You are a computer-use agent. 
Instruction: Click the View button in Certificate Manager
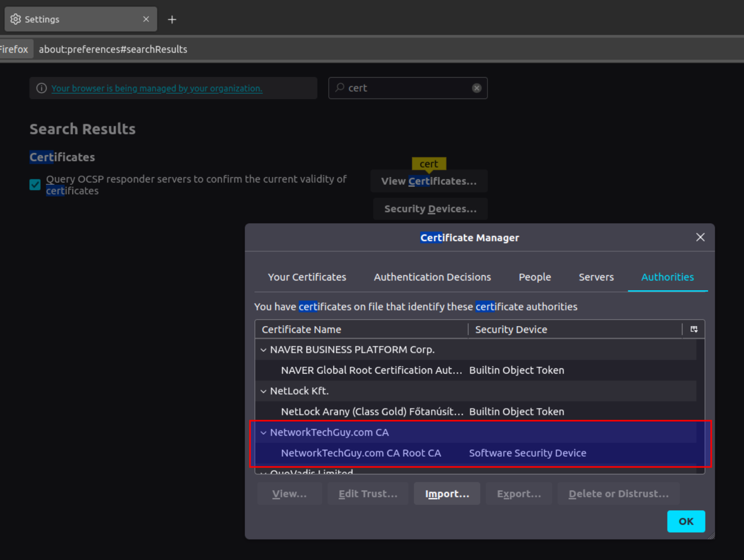289,494
